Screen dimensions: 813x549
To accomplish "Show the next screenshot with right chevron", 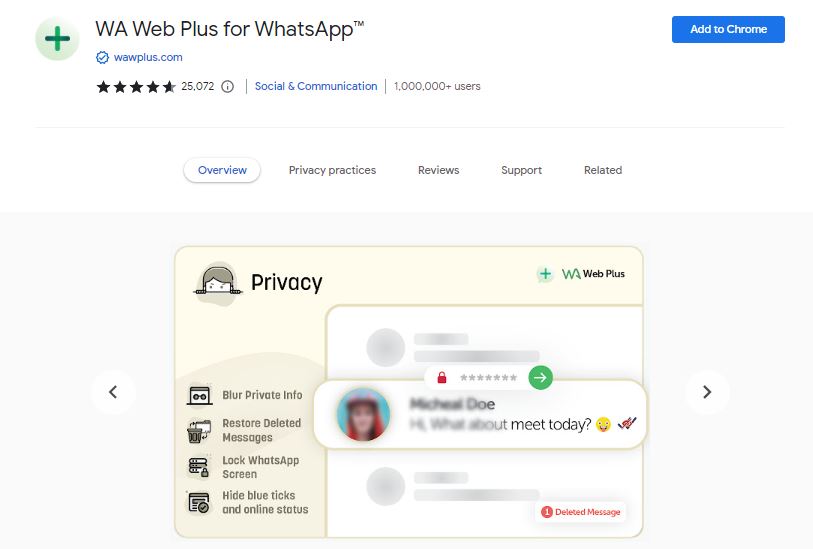I will click(x=707, y=392).
